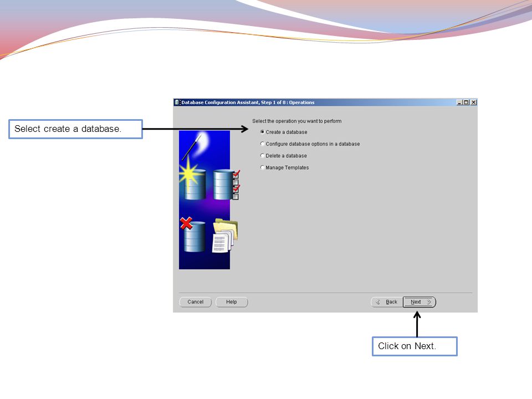Click the database icon in the title bar
The width and height of the screenshot is (532, 399).
point(177,103)
